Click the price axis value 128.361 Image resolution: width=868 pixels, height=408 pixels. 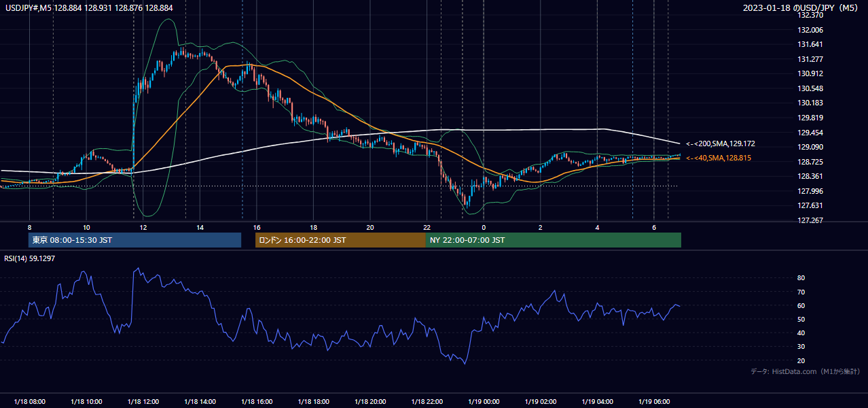coord(812,176)
